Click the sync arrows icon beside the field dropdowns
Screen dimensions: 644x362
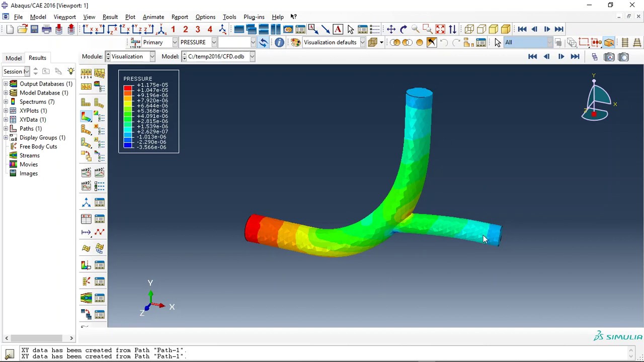(263, 42)
